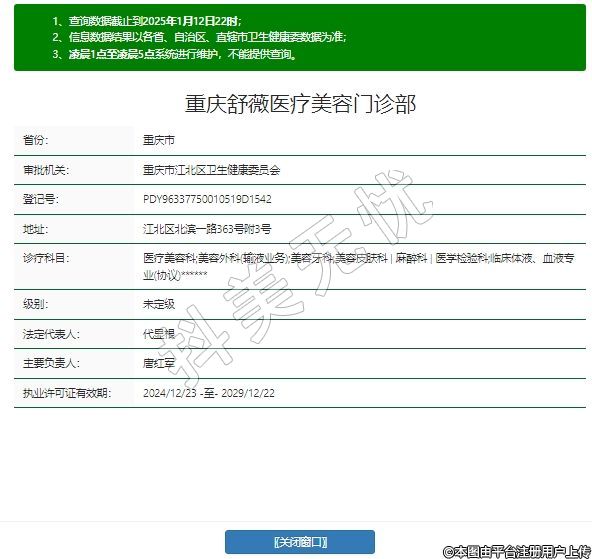Viewport: 592px width, 559px height.
Task: Click the 主要负责人 label
Action: coord(51,363)
